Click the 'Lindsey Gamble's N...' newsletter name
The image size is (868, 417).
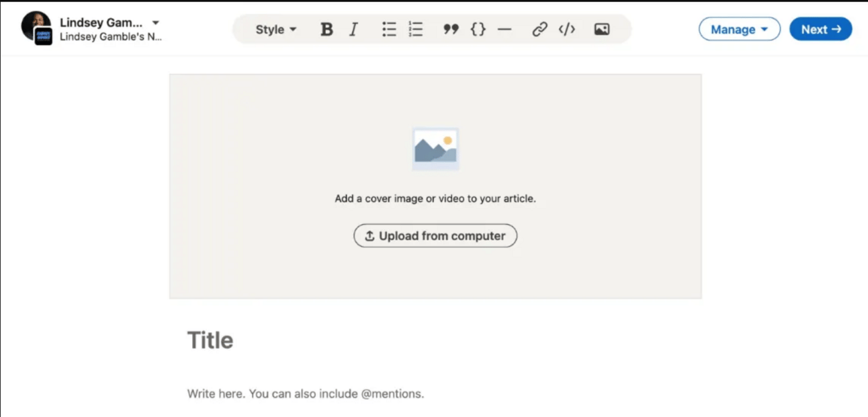(111, 37)
